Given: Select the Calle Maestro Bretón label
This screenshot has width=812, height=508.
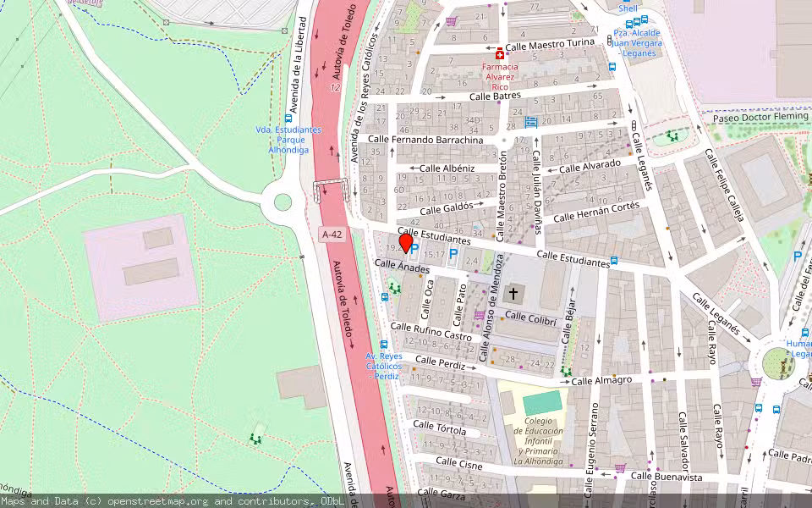Looking at the screenshot, I should [x=502, y=196].
